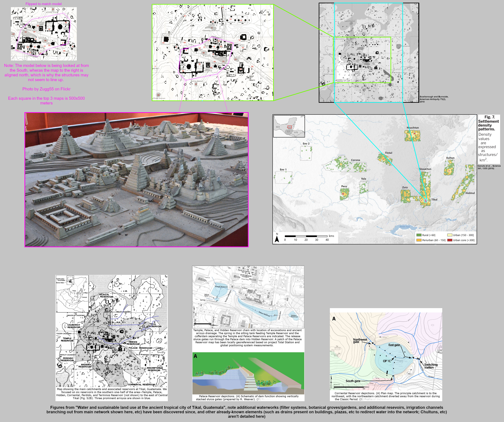Click the Zotz site label
Viewport: 504px width, 422px height.
[405, 187]
